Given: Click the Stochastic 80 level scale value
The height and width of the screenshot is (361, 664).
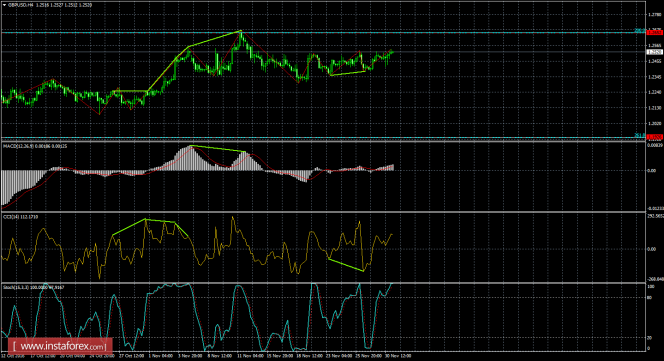Looking at the screenshot, I should [x=650, y=297].
